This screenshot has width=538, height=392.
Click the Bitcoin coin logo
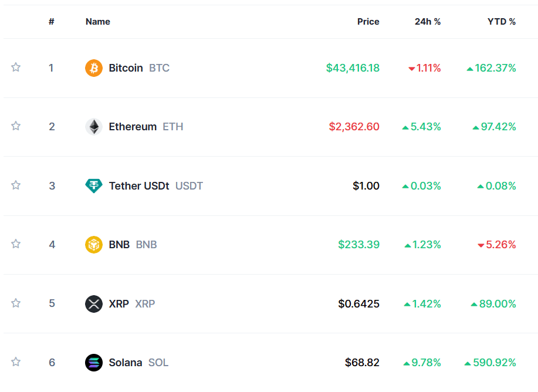[x=93, y=67]
